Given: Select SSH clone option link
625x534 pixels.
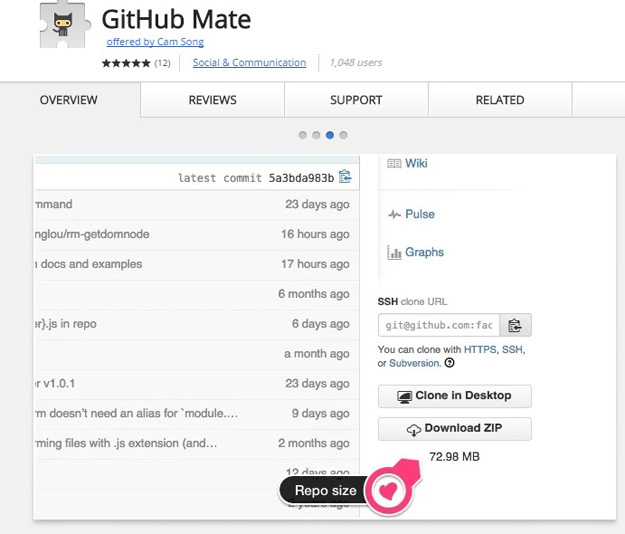Looking at the screenshot, I should 512,349.
